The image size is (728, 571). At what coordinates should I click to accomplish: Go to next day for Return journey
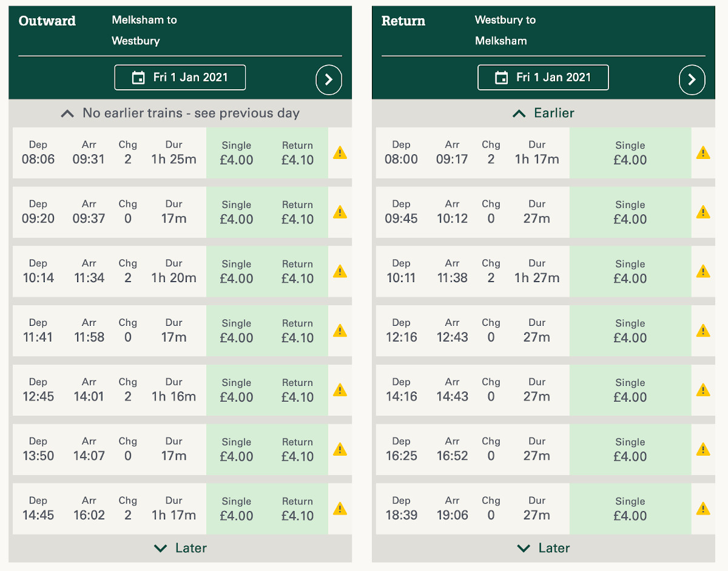pyautogui.click(x=692, y=79)
